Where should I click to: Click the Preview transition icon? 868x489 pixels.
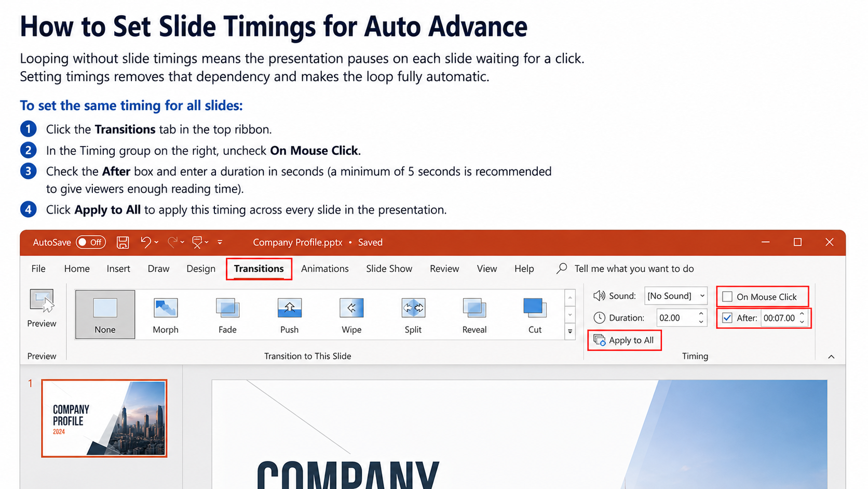(42, 301)
